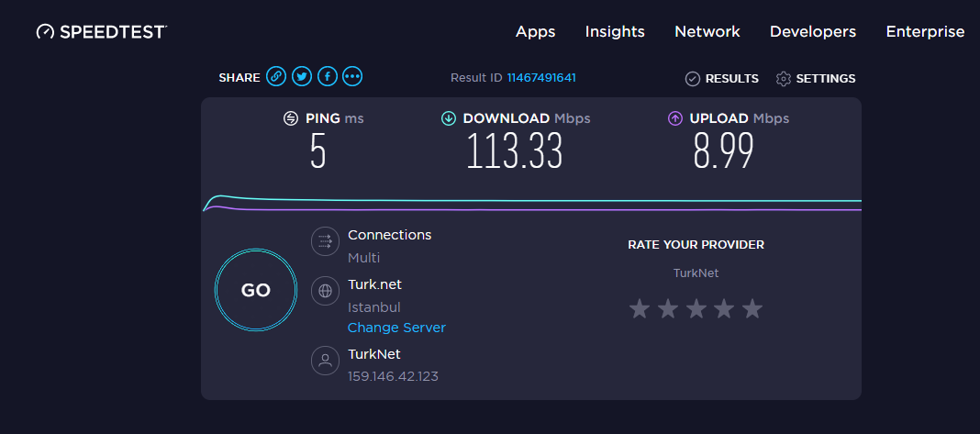The image size is (980, 434).
Task: Click the ping icon next to PING
Action: [x=291, y=118]
